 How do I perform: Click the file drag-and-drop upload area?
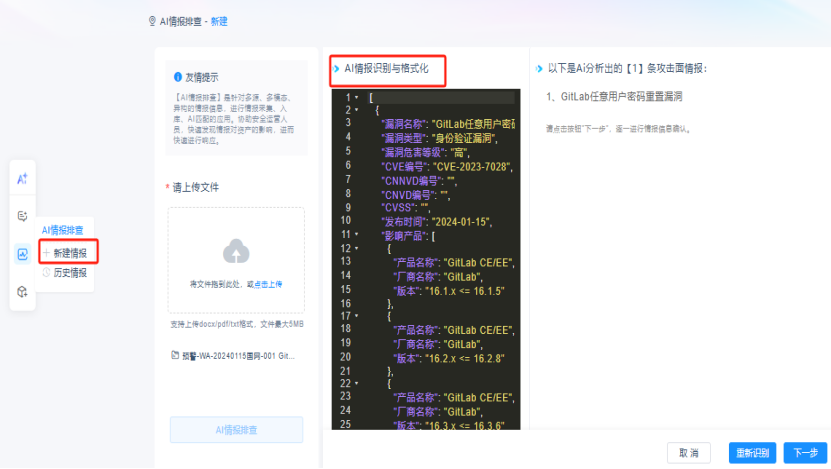(236, 260)
